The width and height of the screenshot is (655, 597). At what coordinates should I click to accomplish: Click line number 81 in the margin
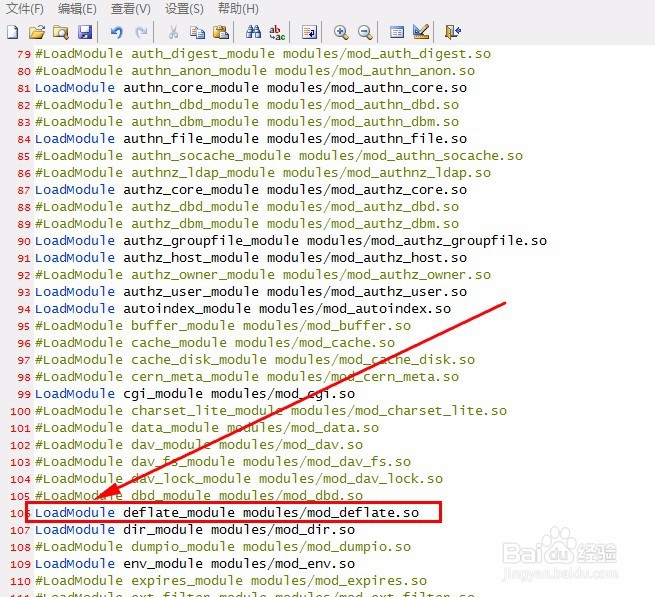pos(24,89)
